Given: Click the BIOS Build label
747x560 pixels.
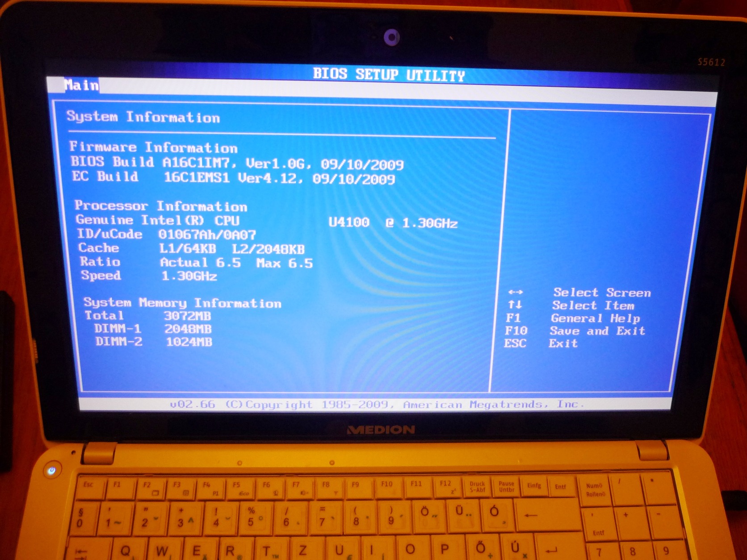Looking at the screenshot, I should click(112, 161).
